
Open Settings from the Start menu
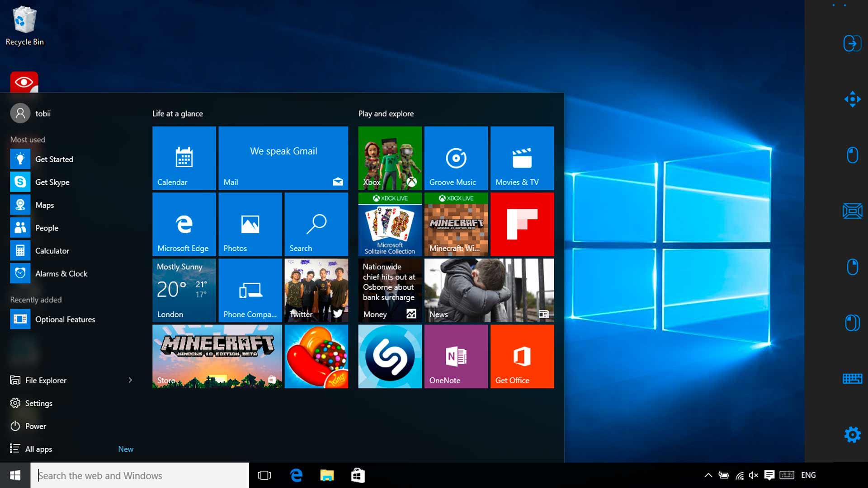(38, 403)
